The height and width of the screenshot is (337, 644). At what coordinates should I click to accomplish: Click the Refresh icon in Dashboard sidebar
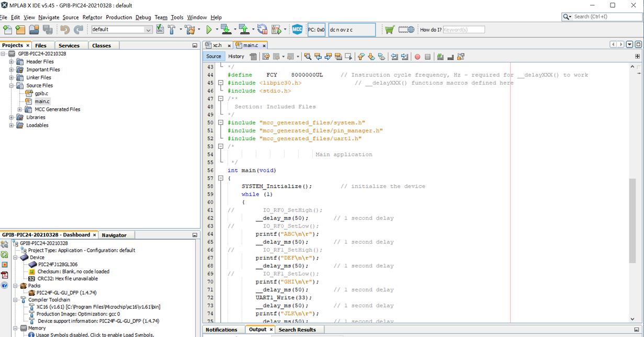[5, 255]
